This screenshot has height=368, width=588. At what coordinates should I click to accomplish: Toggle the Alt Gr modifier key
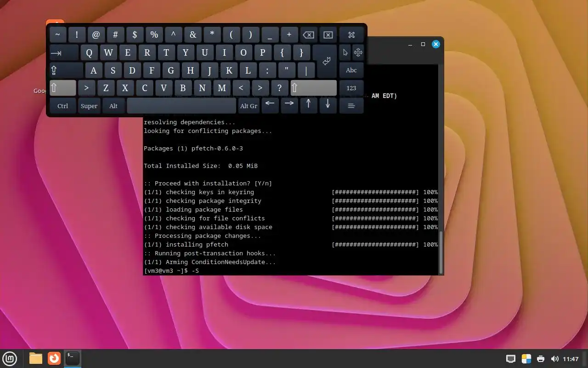249,106
